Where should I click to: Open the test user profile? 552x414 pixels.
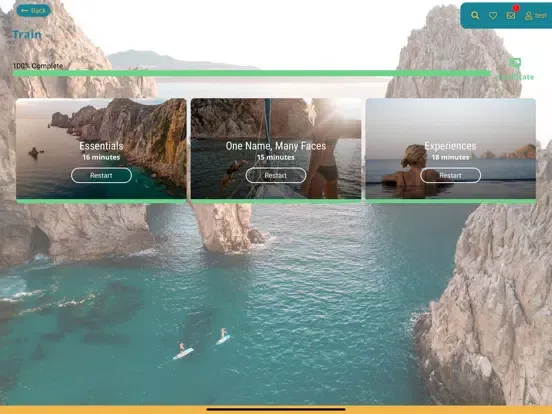tap(535, 15)
